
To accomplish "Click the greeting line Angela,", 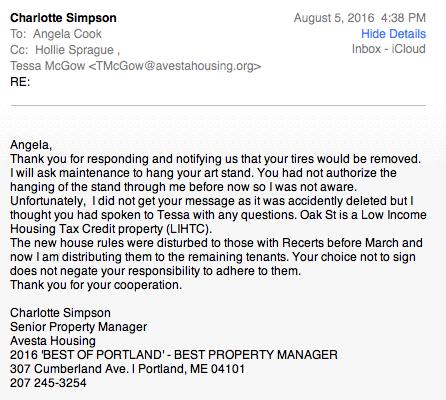I will point(31,145).
